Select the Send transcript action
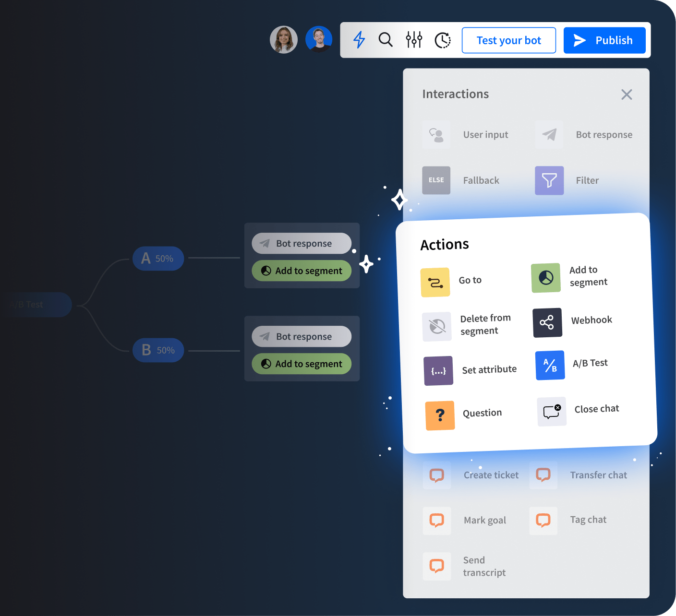Viewport: 676px width, 616px height. click(436, 566)
